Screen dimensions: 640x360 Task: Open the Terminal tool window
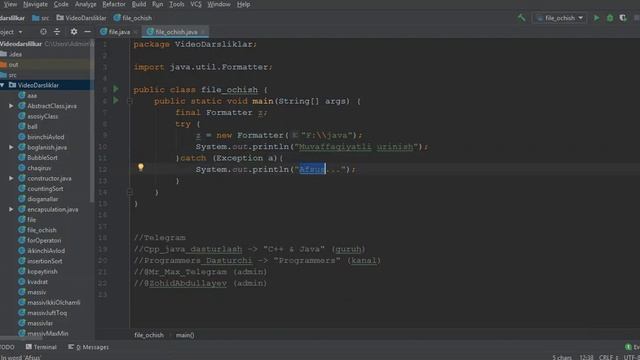tap(41, 347)
